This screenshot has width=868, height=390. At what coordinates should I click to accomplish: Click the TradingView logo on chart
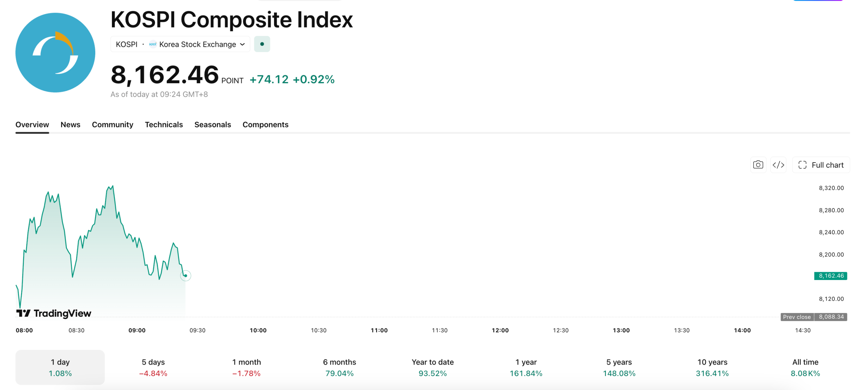click(x=54, y=313)
